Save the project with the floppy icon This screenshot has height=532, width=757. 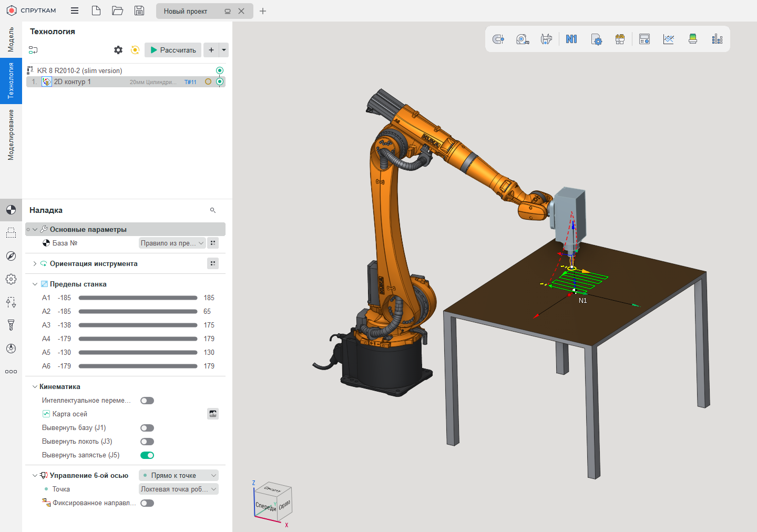[x=139, y=11]
